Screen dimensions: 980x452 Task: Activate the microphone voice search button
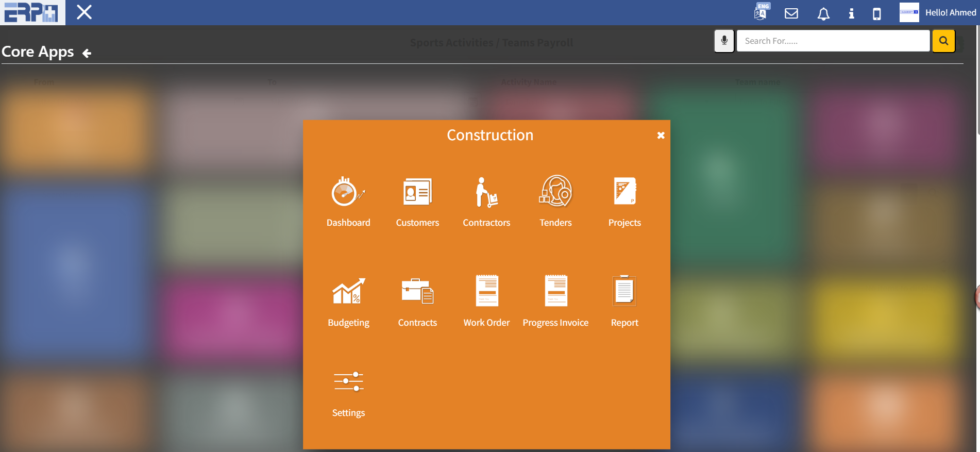pos(724,41)
